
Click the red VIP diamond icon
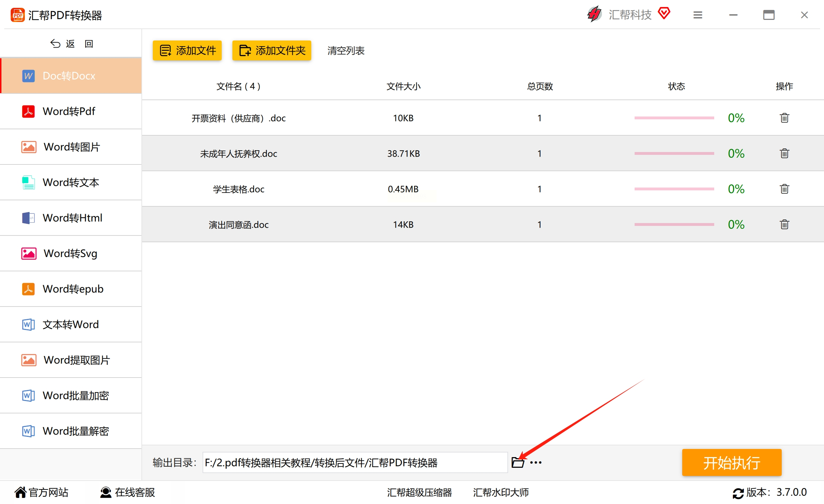click(x=664, y=13)
